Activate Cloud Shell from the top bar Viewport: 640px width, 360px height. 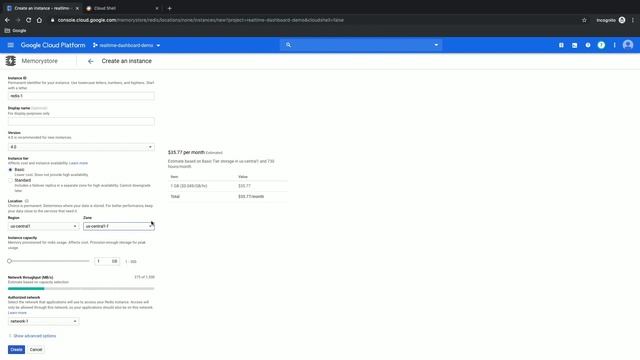(x=574, y=45)
